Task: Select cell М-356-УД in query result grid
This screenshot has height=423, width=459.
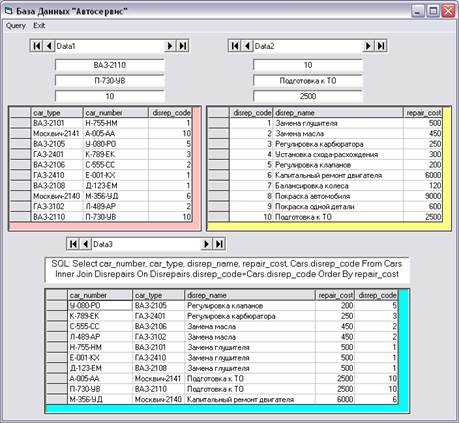Action: click(x=100, y=399)
